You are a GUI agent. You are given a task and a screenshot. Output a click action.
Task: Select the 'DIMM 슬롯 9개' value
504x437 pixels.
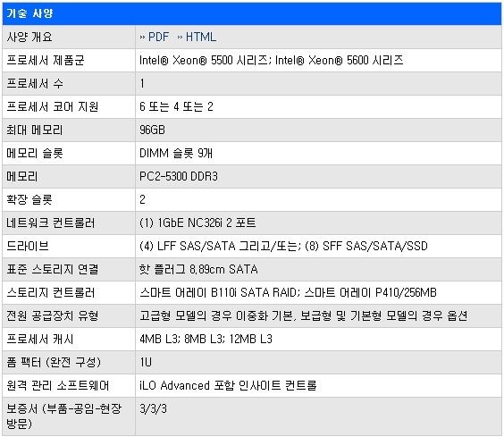tap(176, 153)
